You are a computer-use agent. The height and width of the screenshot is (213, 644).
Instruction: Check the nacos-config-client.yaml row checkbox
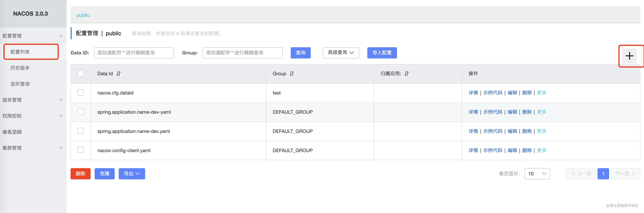81,150
